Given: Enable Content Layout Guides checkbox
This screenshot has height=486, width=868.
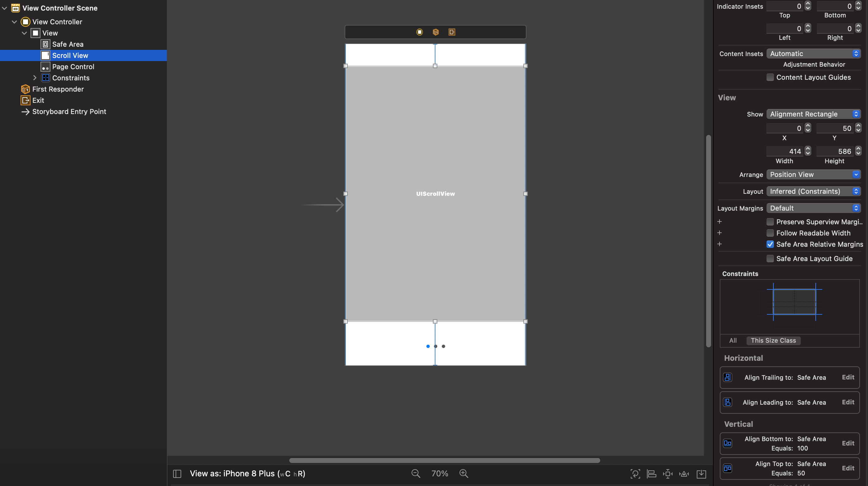Looking at the screenshot, I should tap(770, 77).
